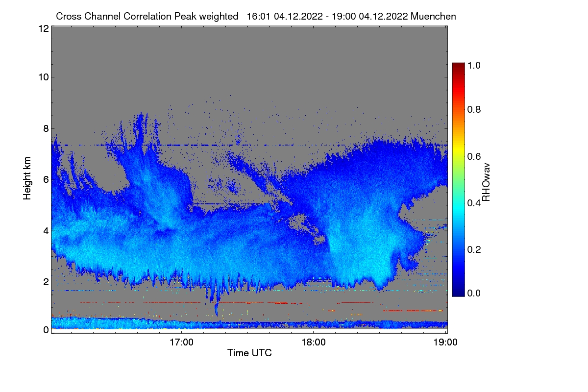Click the 'RHOwav' colorbar label

point(486,182)
